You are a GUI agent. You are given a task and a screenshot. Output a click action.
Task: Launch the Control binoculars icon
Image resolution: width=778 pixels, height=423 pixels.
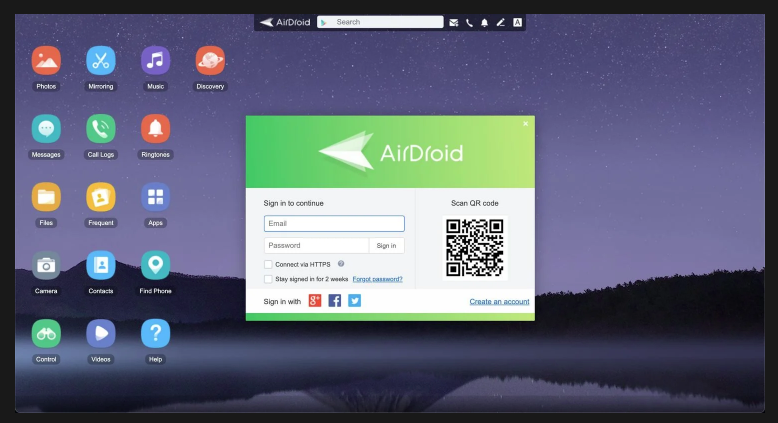point(46,334)
